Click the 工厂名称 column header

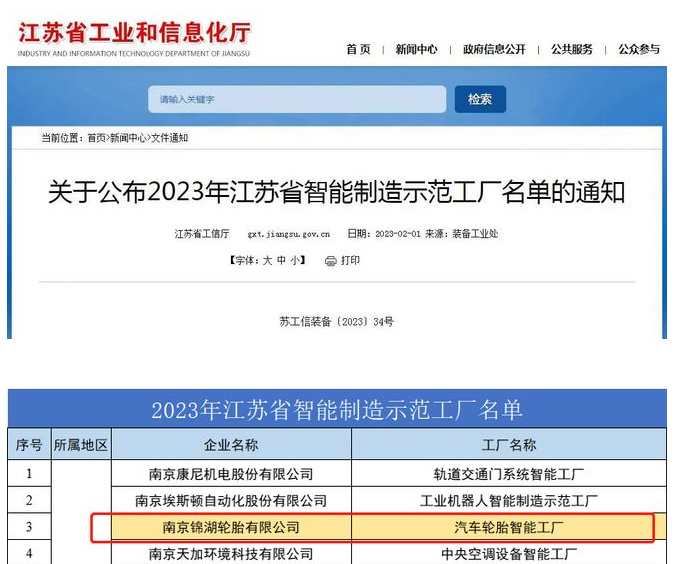click(x=509, y=444)
